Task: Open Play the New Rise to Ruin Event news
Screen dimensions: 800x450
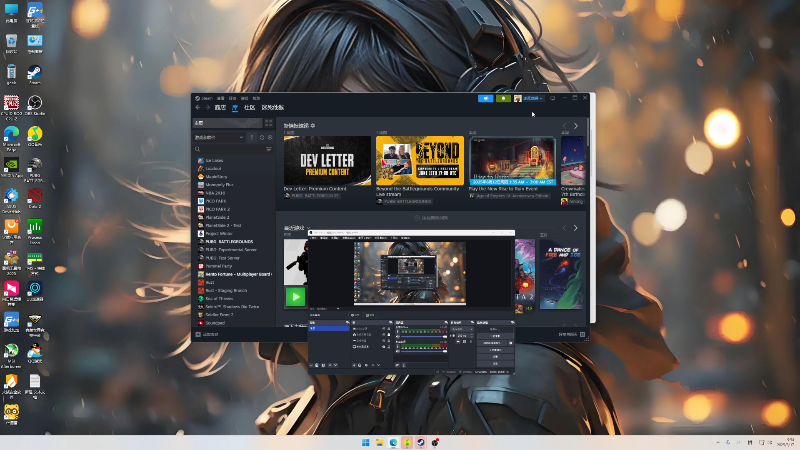Action: click(x=503, y=189)
